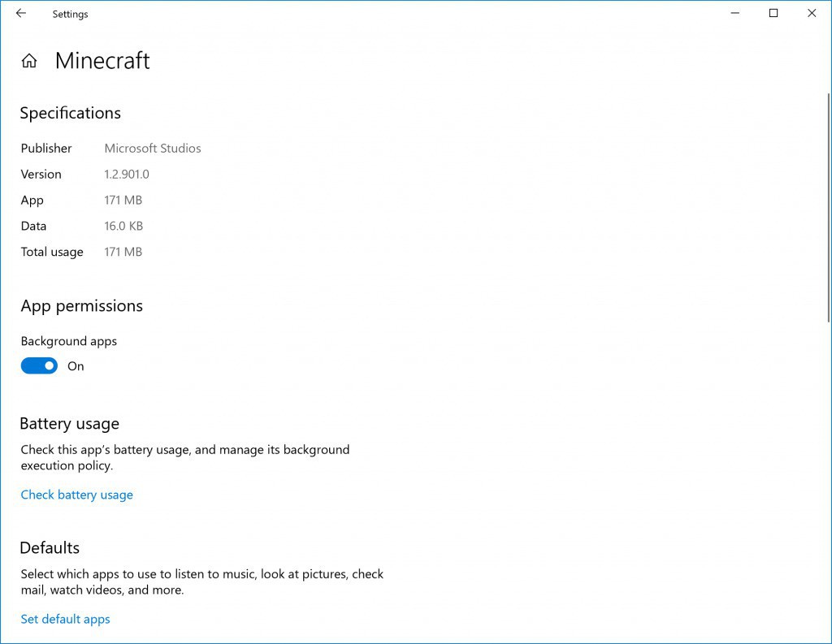Image resolution: width=832 pixels, height=644 pixels.
Task: Open the Check battery usage link
Action: tap(77, 495)
